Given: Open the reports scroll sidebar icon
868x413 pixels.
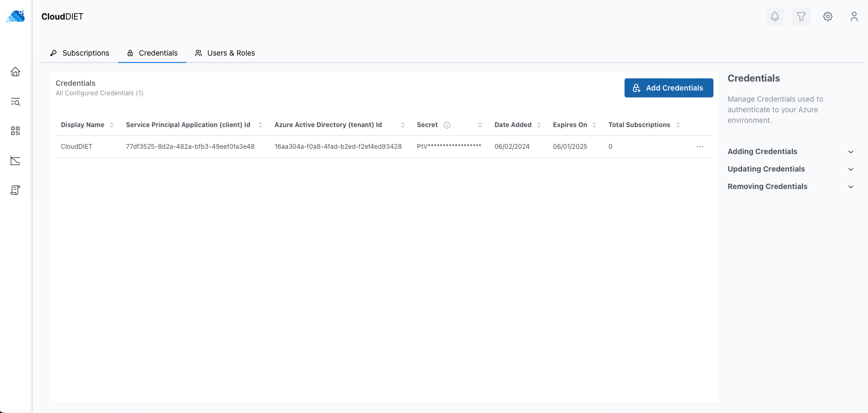Looking at the screenshot, I should coord(15,190).
